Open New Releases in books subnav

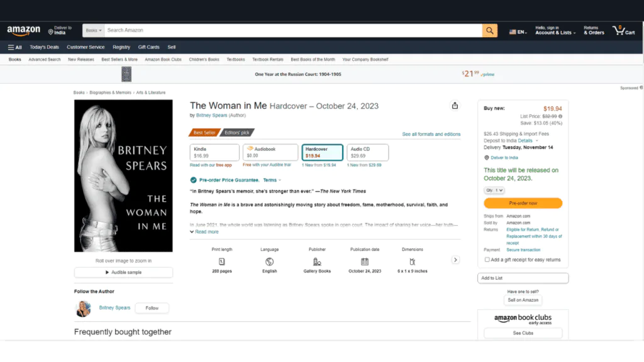(81, 60)
